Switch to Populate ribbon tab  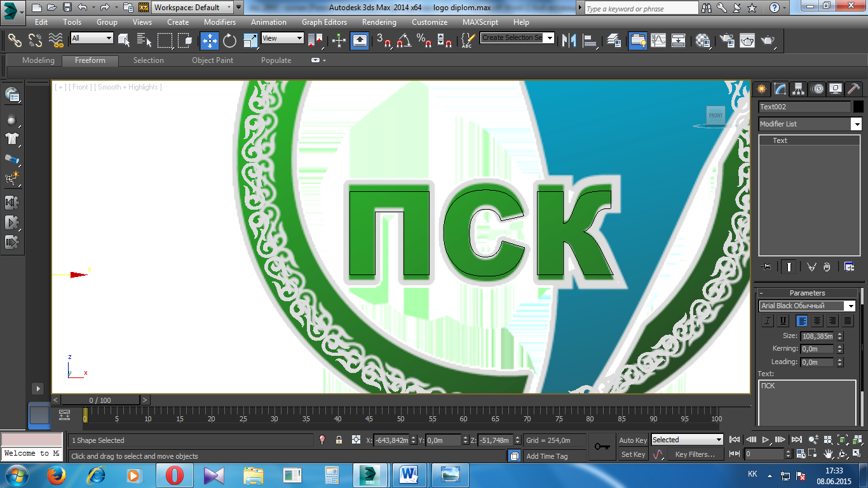pos(276,60)
